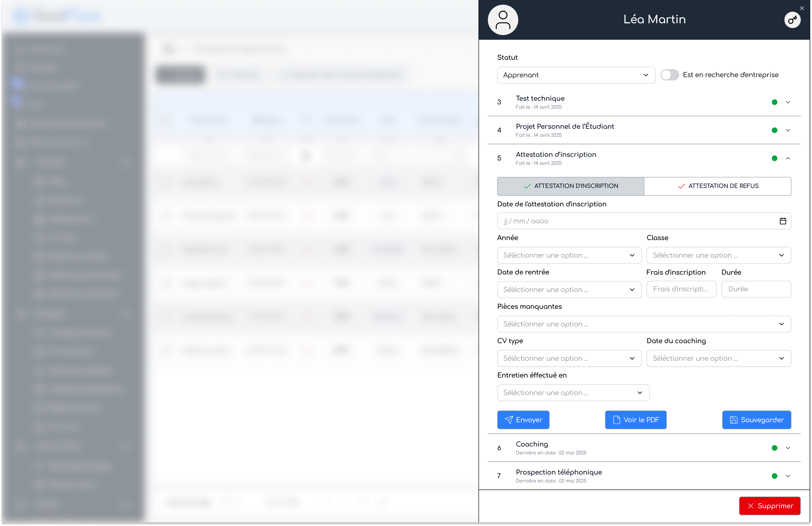
Task: Click the Envoyer button
Action: click(523, 420)
